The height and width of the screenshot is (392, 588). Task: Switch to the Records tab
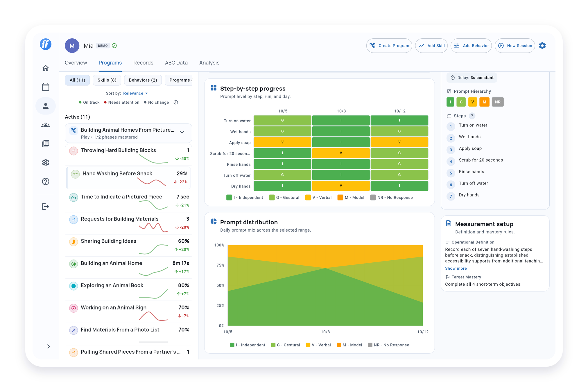(x=143, y=63)
